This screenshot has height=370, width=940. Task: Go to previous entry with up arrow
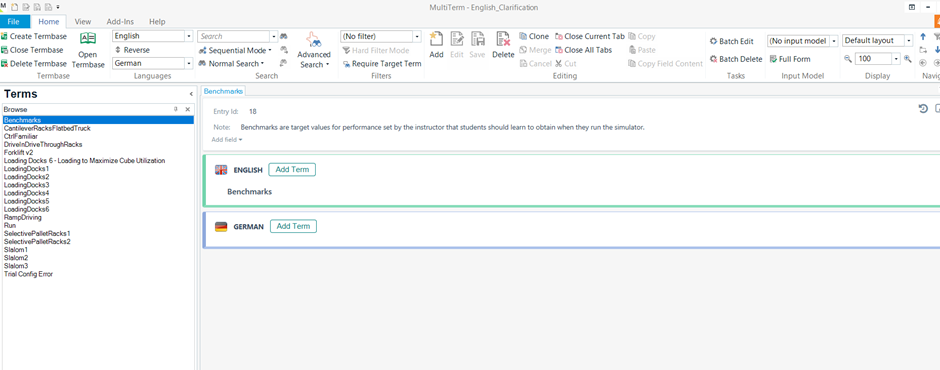pos(923,37)
